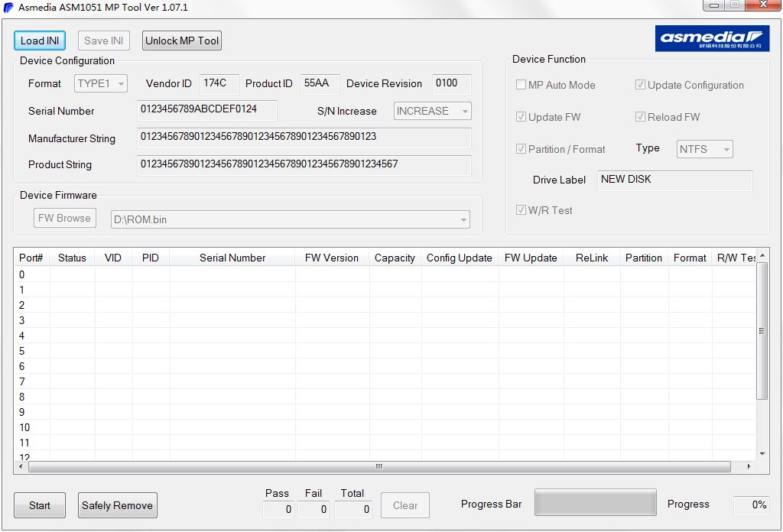The width and height of the screenshot is (783, 532).
Task: Click the Asmedia logo banner
Action: (712, 38)
